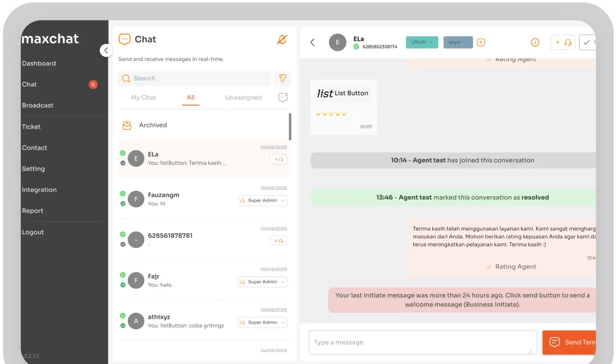This screenshot has width=616, height=364.
Task: Click the Chat header bubble icon
Action: [125, 39]
